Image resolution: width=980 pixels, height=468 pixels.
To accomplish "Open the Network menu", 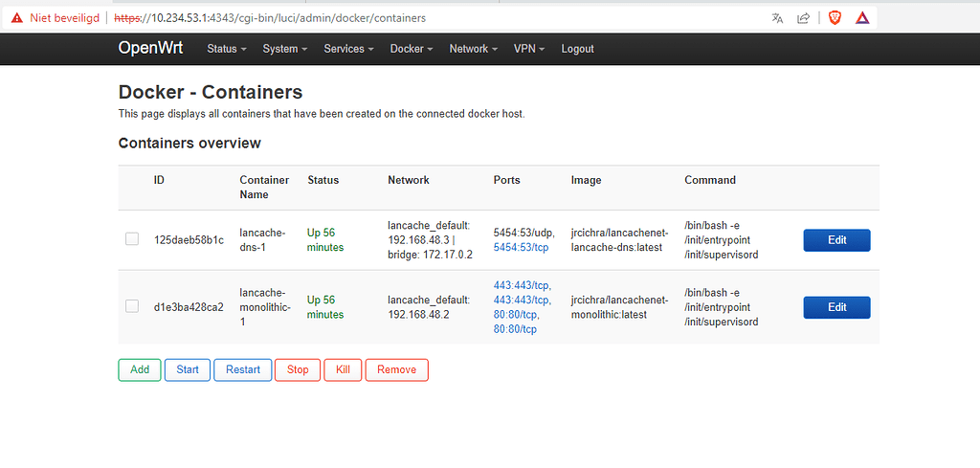I will [x=474, y=49].
